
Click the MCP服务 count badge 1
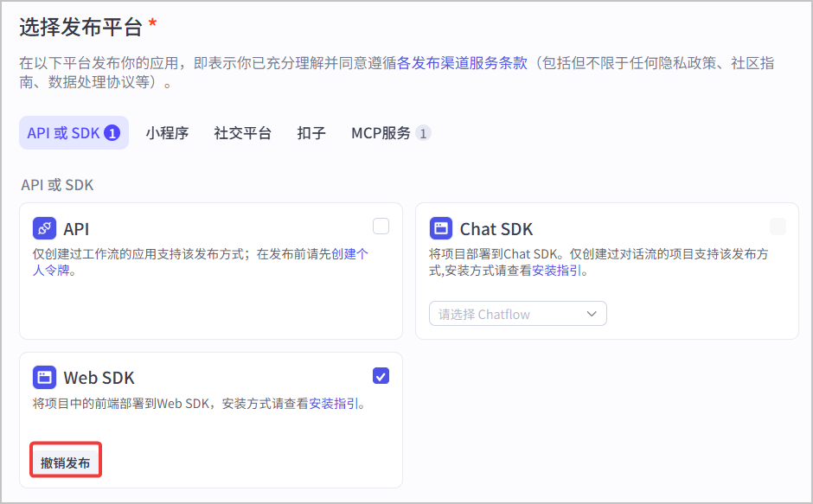coord(423,133)
